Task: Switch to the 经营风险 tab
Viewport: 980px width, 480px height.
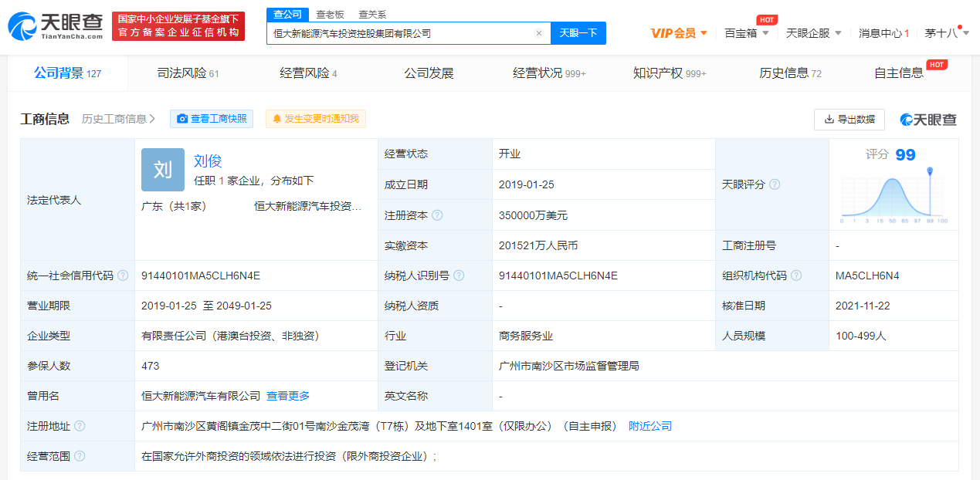Action: pyautogui.click(x=308, y=73)
